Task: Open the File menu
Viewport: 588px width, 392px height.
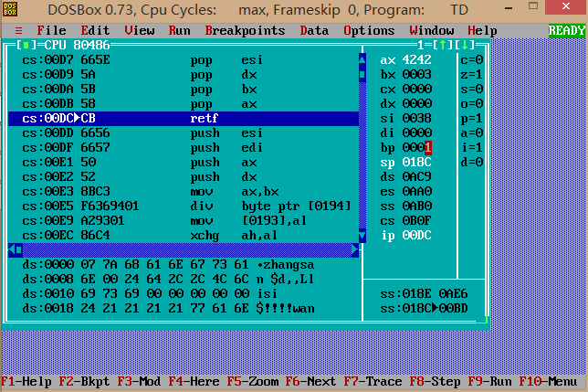Action: [x=51, y=30]
